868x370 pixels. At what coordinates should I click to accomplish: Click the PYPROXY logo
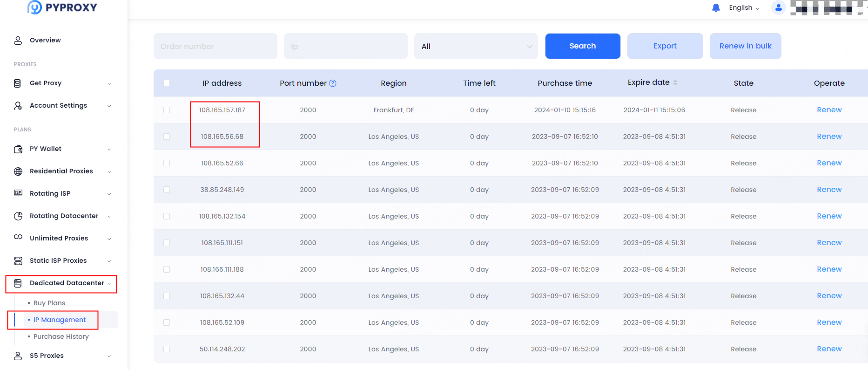62,7
